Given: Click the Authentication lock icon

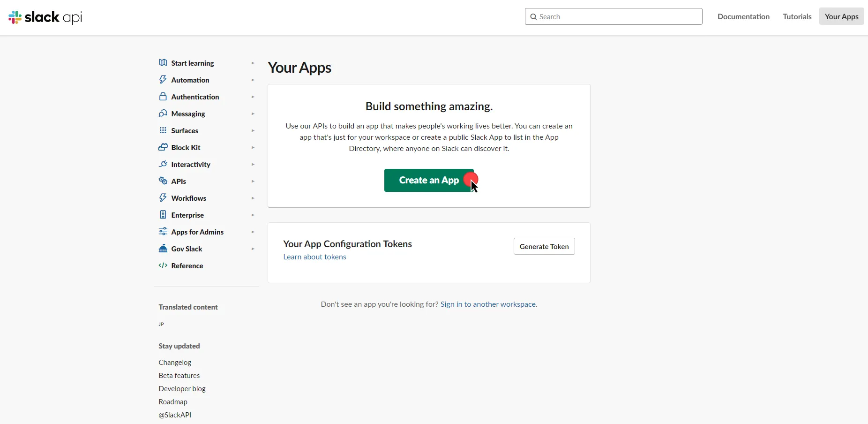Looking at the screenshot, I should (163, 97).
